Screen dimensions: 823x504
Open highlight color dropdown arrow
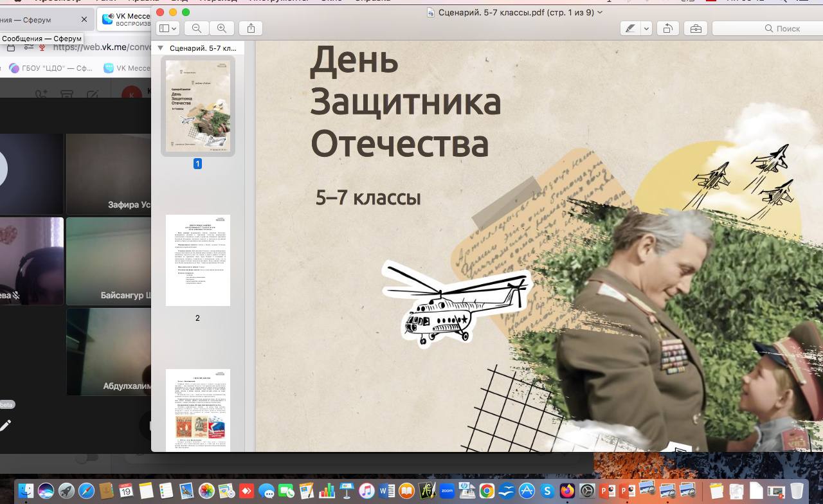pos(646,28)
